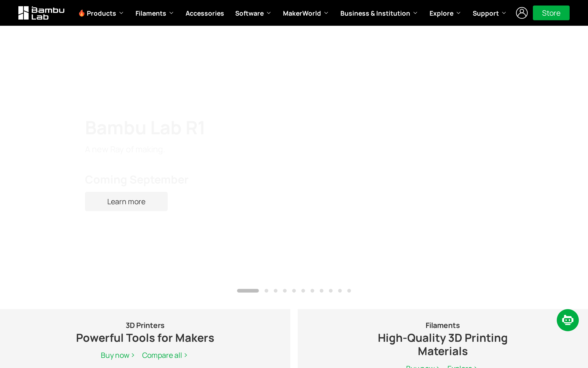Viewport: 588px width, 368px height.
Task: Click the Coming September text
Action: click(137, 180)
